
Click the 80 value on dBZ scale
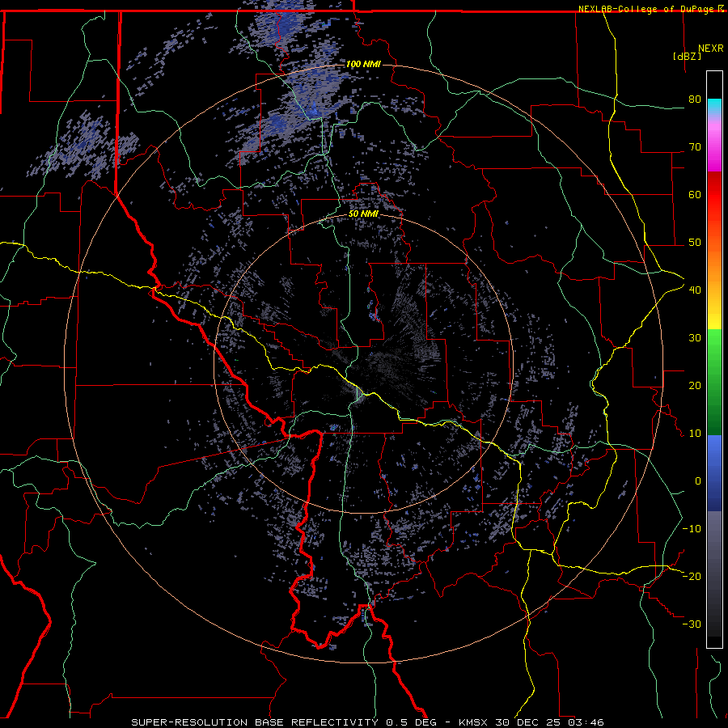695,99
